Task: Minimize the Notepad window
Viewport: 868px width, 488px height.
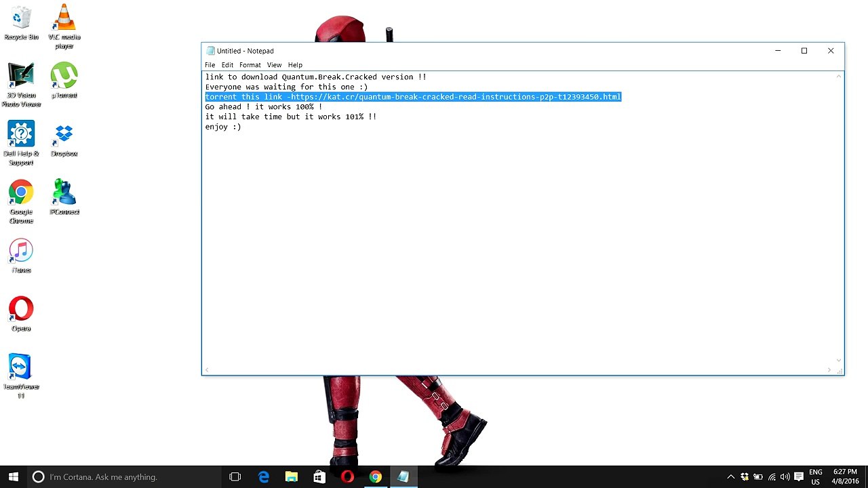Action: point(778,51)
